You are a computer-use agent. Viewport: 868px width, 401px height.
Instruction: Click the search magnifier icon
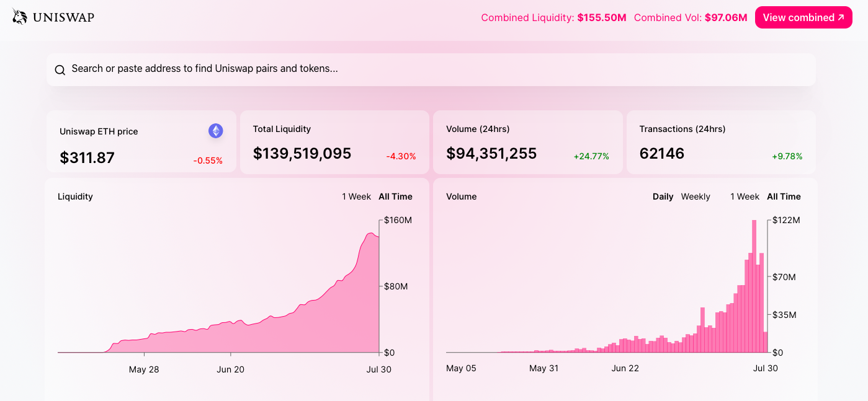[x=60, y=70]
